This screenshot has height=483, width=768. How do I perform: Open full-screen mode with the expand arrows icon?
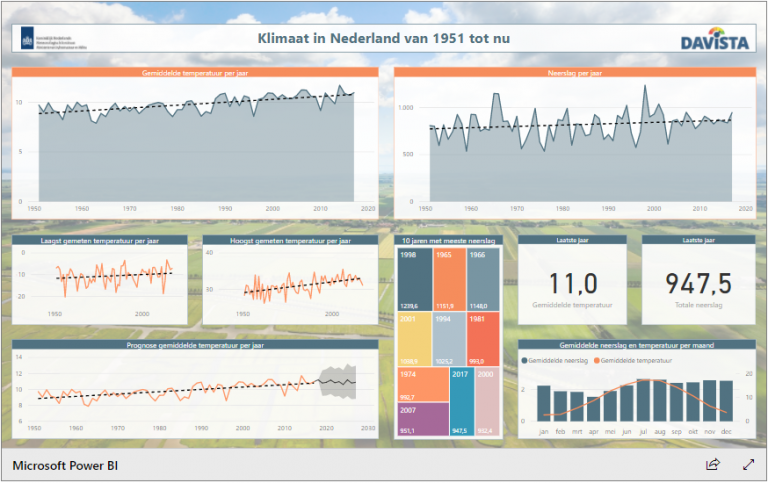[748, 464]
